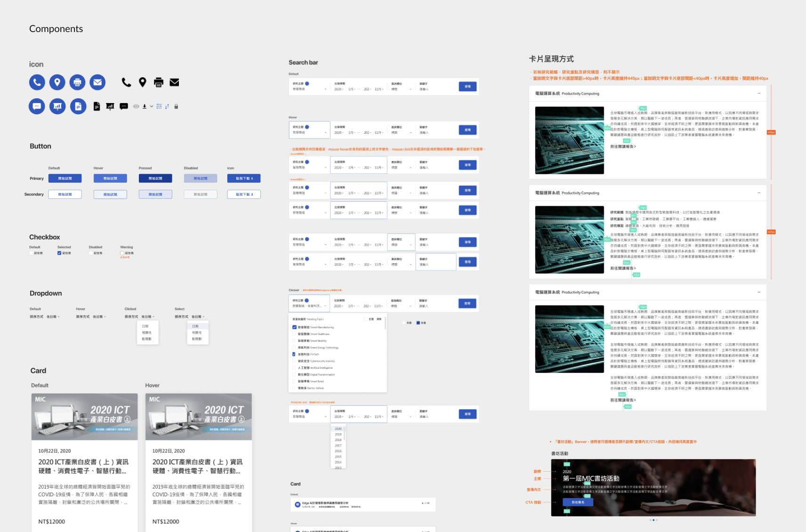
Task: Click the Default card's 2020 ICT thumbnail
Action: pos(85,417)
